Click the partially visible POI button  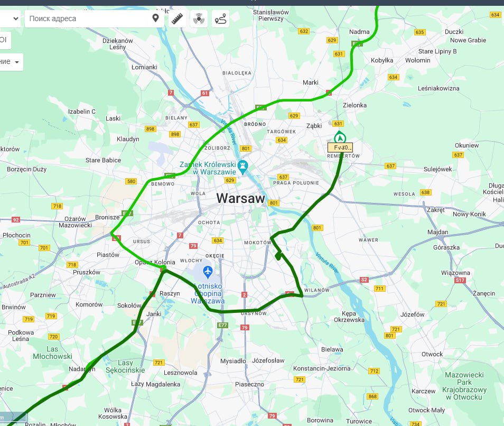(x=4, y=40)
